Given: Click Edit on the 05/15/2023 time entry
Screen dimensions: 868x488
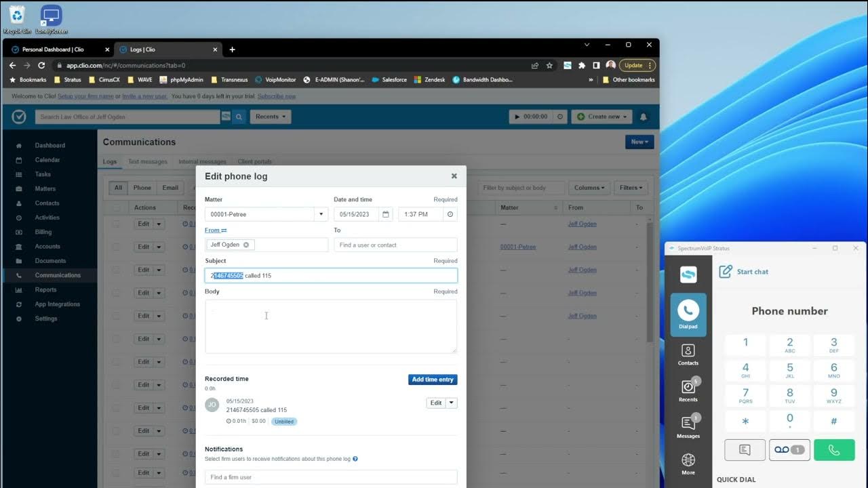Looking at the screenshot, I should pos(436,403).
